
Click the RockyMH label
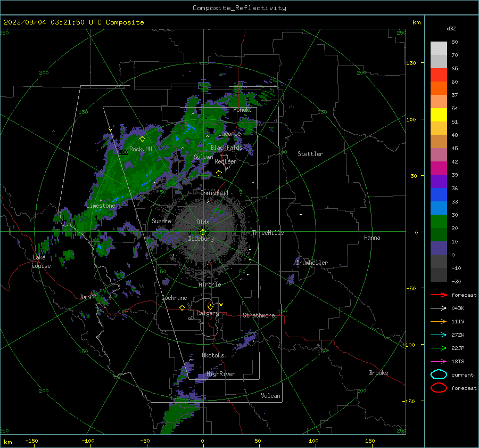[x=141, y=149]
